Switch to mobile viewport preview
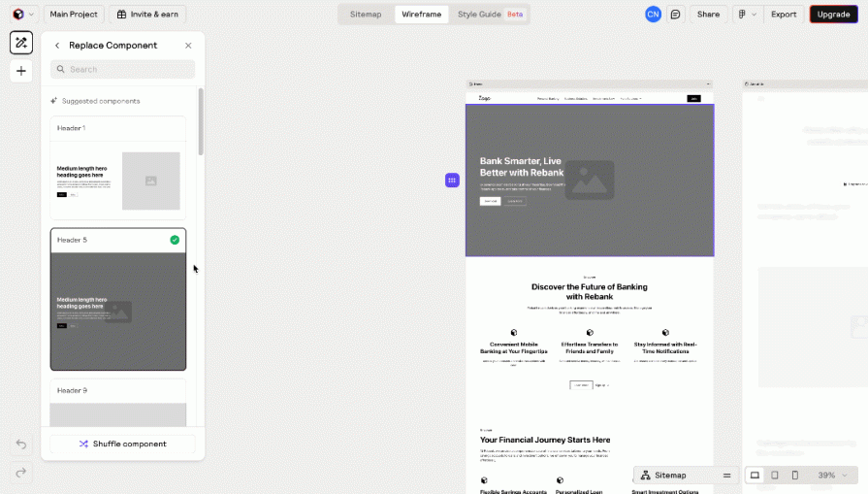This screenshot has width=868, height=494. 795,476
